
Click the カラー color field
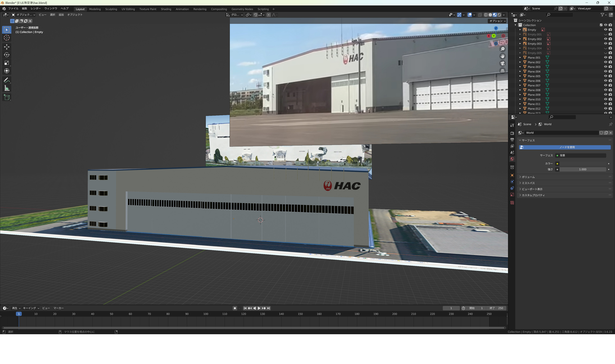pyautogui.click(x=583, y=164)
